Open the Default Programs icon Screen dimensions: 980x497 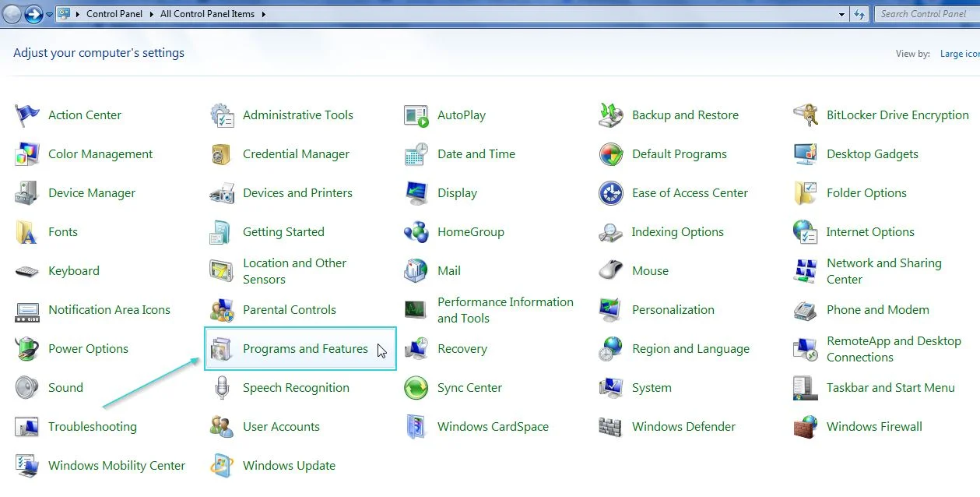pos(611,154)
